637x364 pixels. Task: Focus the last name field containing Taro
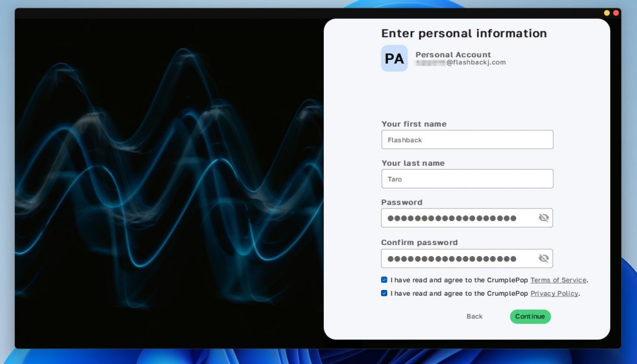(x=467, y=179)
